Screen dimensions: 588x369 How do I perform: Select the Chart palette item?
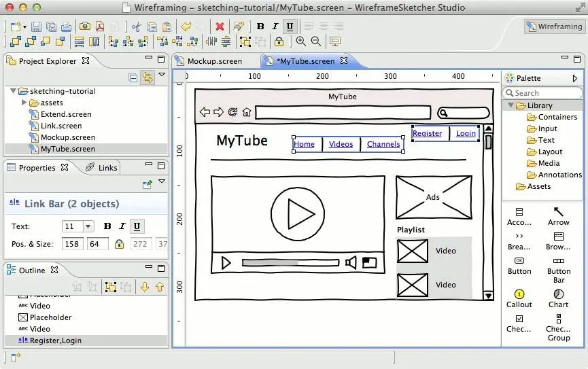[558, 299]
